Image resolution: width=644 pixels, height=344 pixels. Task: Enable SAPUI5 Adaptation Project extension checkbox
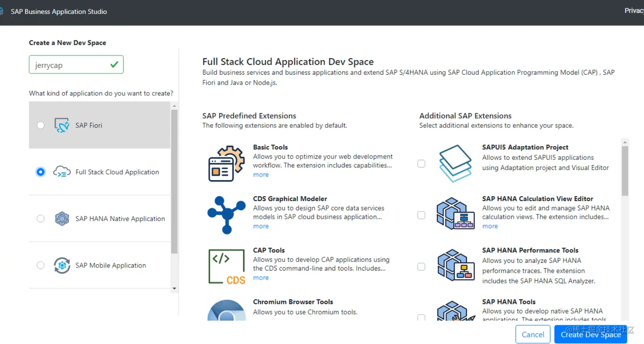click(421, 164)
